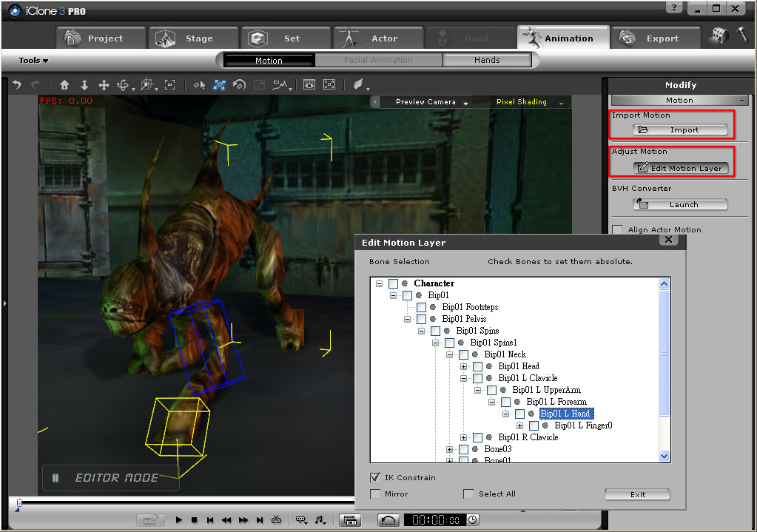
Task: Check the Bip01 Pelvis checkbox
Action: pyautogui.click(x=421, y=319)
